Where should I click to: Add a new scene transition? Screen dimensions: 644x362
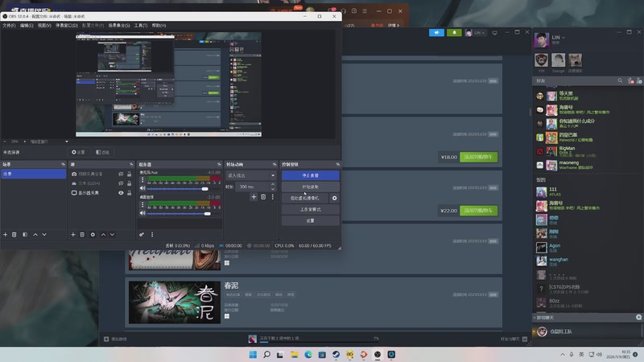pyautogui.click(x=254, y=197)
